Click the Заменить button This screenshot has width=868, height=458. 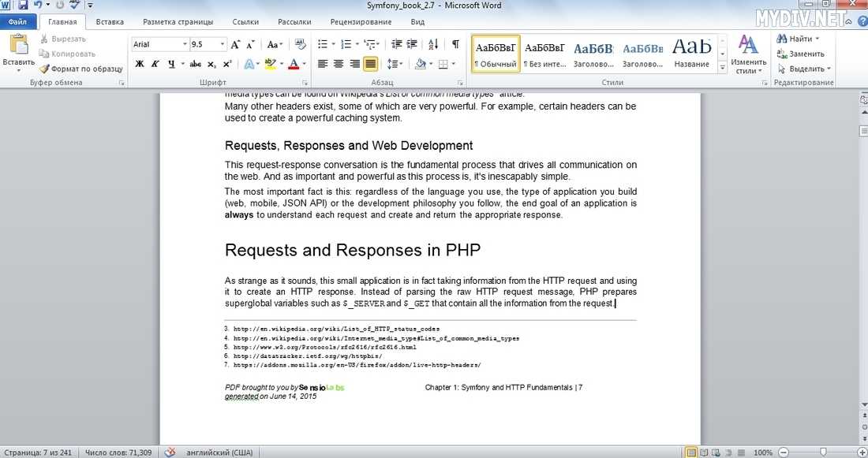801,54
